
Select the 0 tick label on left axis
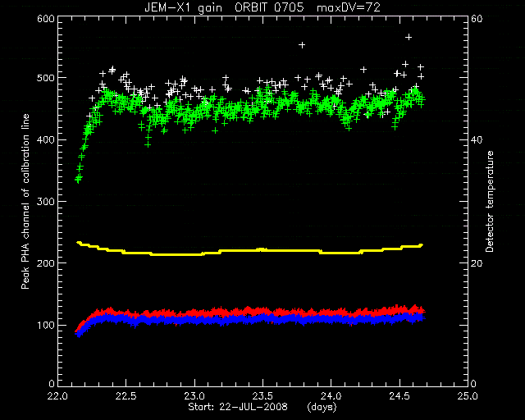point(51,383)
